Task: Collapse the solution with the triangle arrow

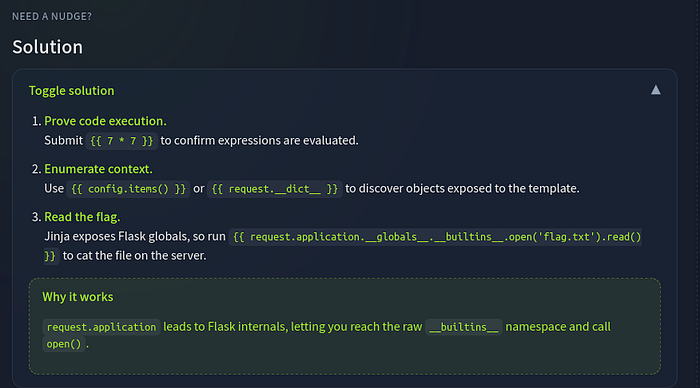Action: [x=655, y=90]
